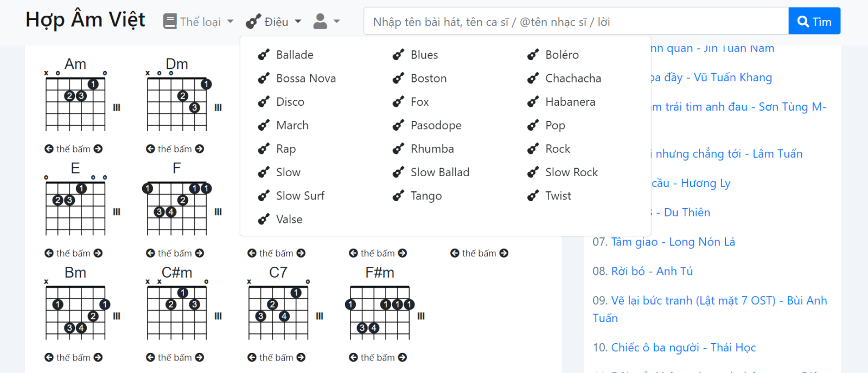Open the Thể loại genre dropdown
This screenshot has width=868, height=373.
199,22
